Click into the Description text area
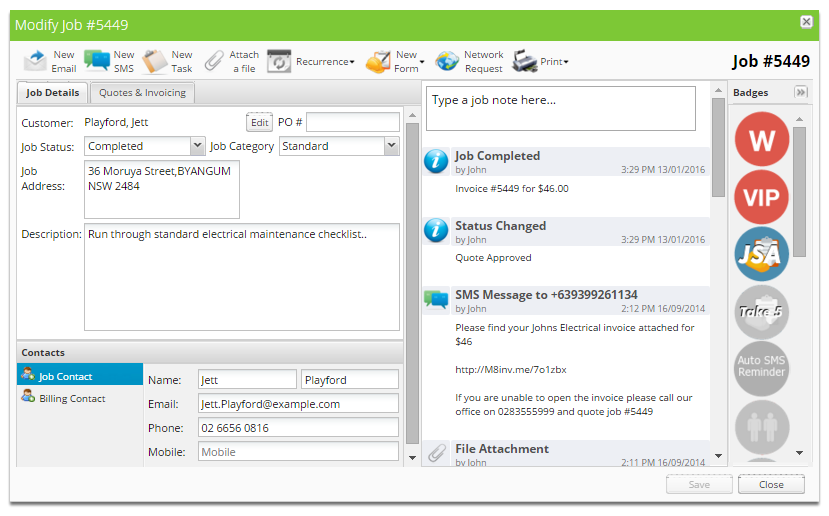 pos(242,277)
